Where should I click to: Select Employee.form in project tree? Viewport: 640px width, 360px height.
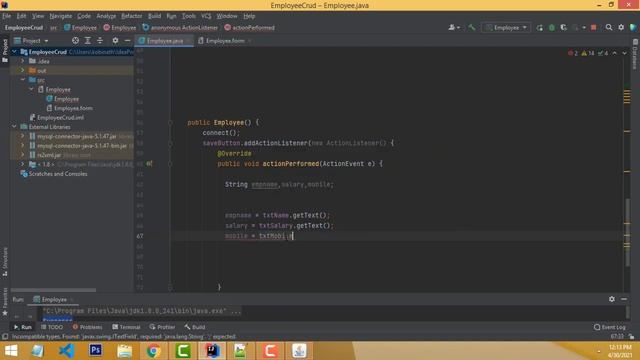click(69, 108)
